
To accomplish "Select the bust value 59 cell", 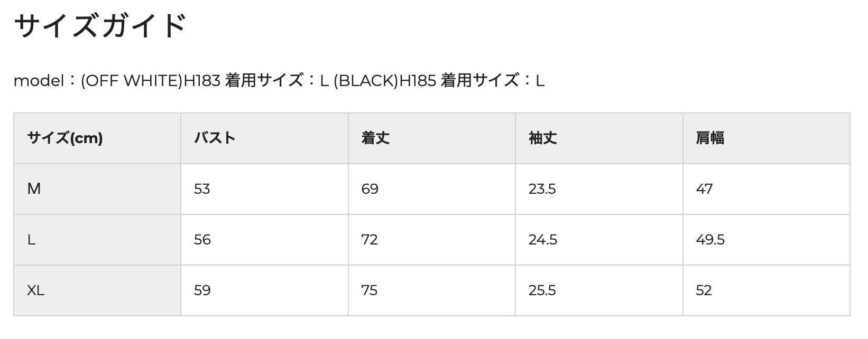I will coord(202,290).
